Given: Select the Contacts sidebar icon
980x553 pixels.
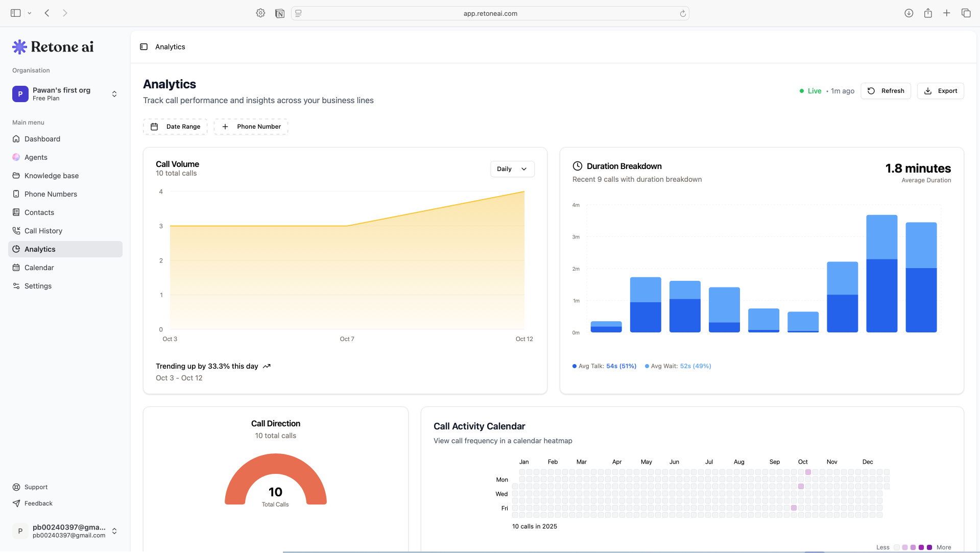Looking at the screenshot, I should pos(16,212).
